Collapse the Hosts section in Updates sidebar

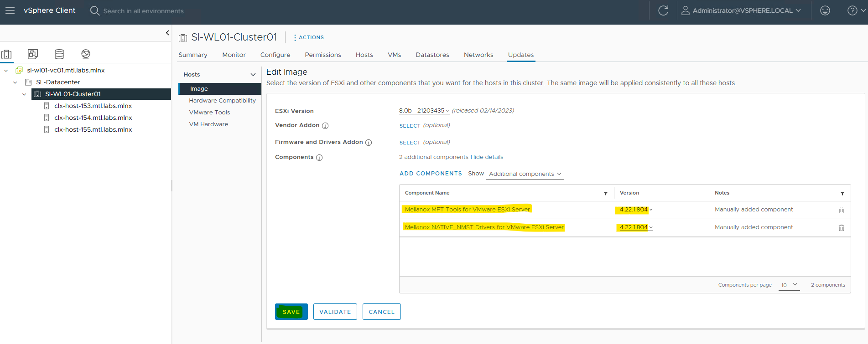253,75
